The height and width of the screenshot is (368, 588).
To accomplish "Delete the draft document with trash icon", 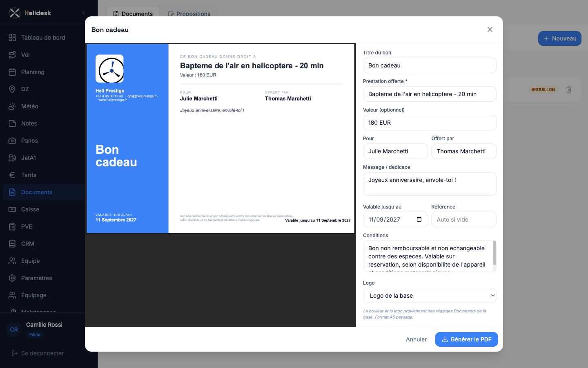I will [x=569, y=90].
